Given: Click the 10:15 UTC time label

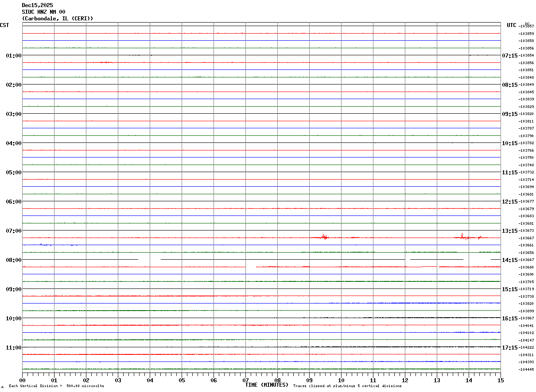Looking at the screenshot, I should click(510, 143).
